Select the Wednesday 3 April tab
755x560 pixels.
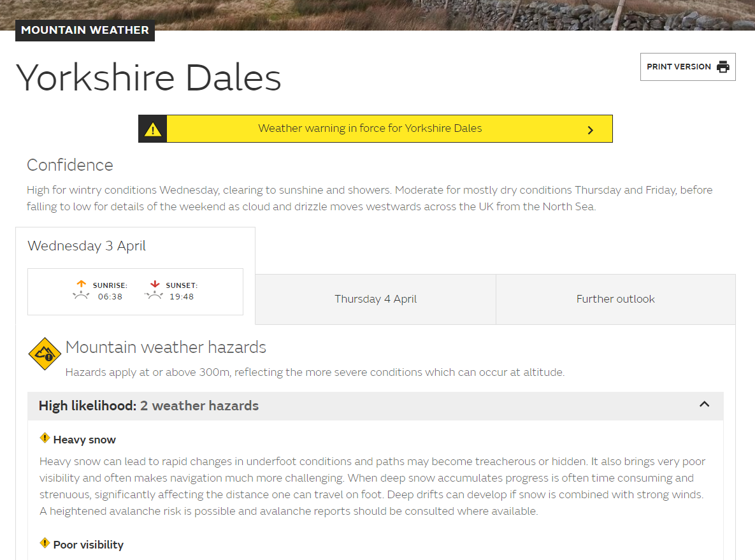point(86,245)
